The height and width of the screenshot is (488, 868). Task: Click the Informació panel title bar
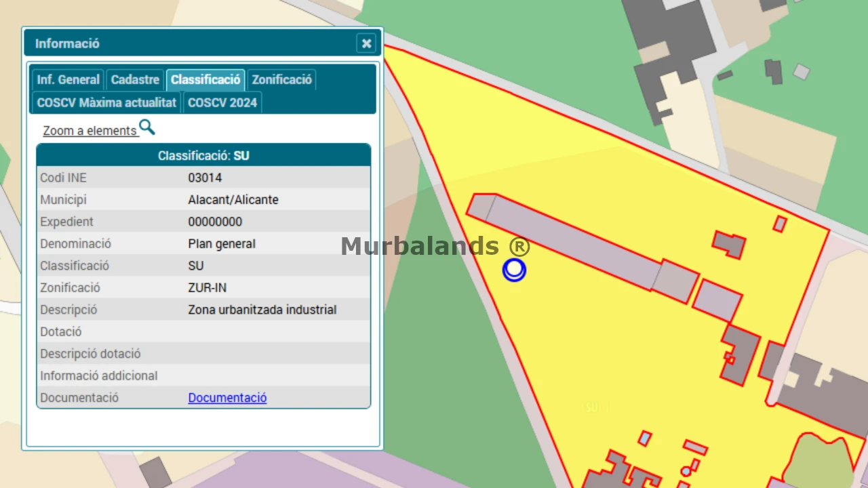(x=190, y=43)
